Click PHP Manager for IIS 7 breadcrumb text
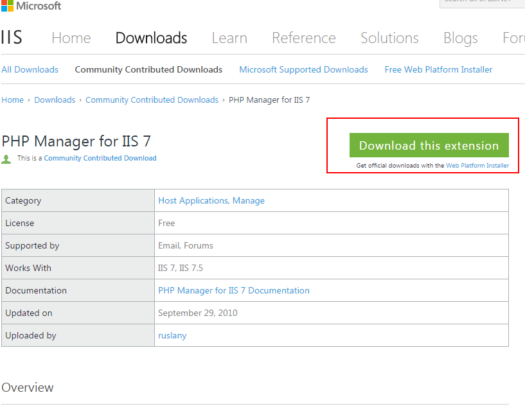This screenshot has width=525, height=420. [269, 100]
